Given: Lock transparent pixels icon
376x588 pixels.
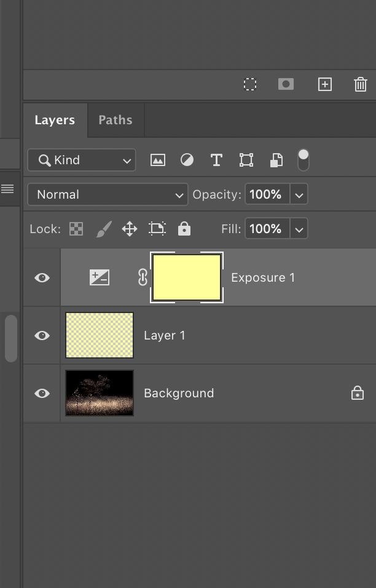Looking at the screenshot, I should pos(76,229).
